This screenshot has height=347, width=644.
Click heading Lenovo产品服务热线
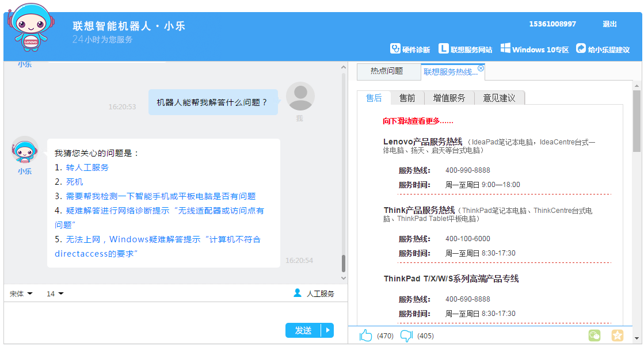(422, 142)
